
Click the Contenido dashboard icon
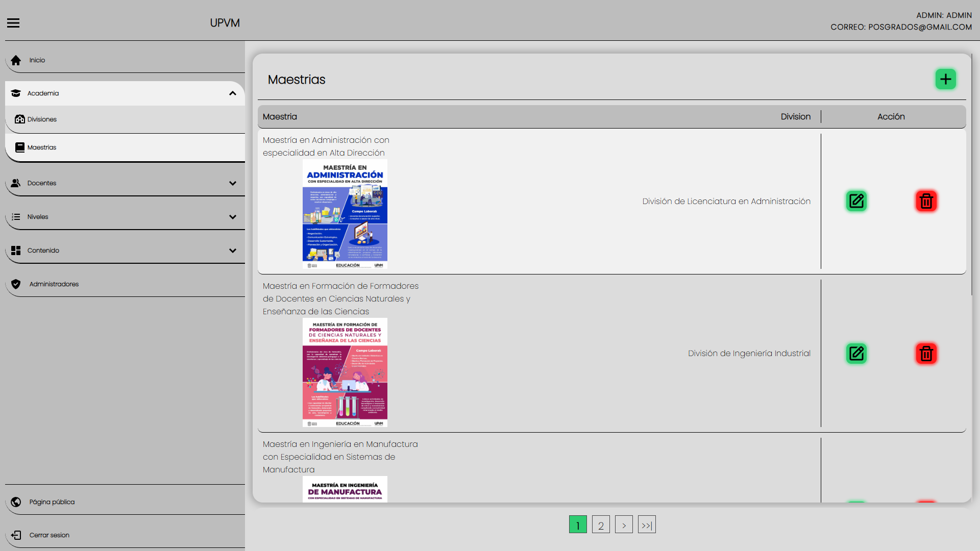click(x=16, y=251)
